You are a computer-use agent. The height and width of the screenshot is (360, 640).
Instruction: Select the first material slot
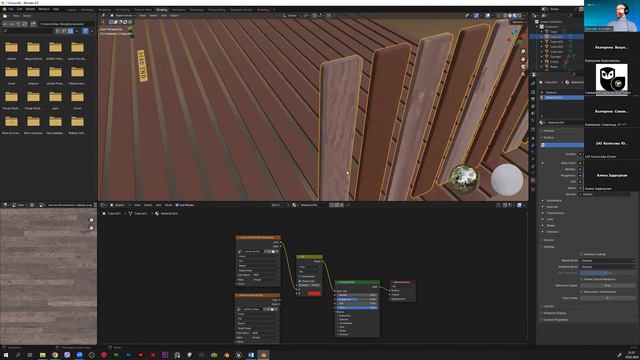coord(561,93)
